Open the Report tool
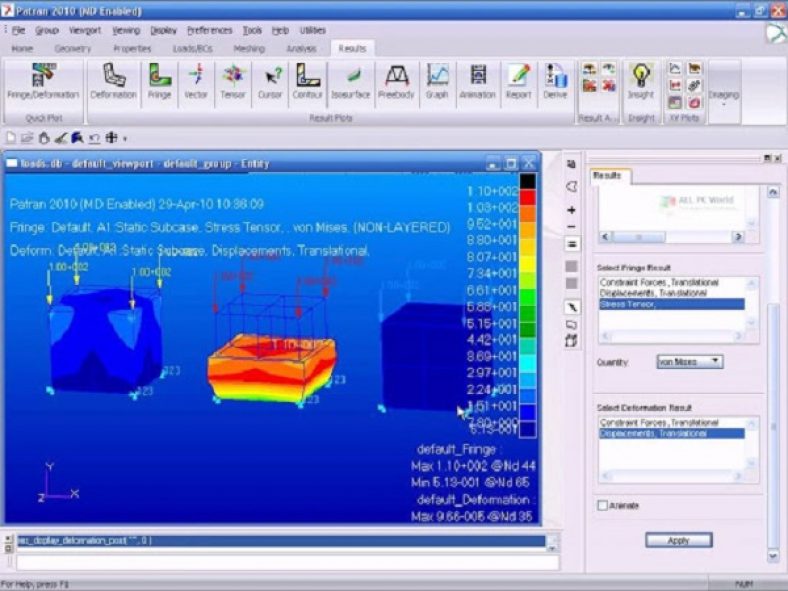788x591 pixels. (x=519, y=81)
